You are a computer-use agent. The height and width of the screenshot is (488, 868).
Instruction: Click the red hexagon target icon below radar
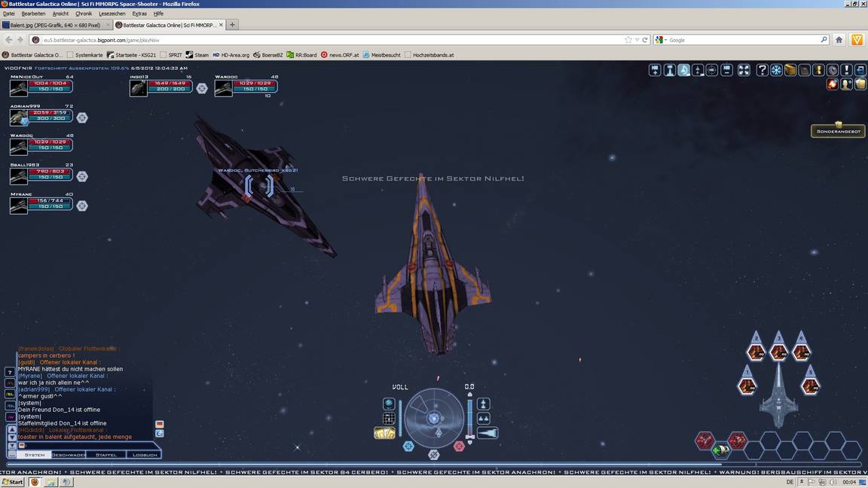(459, 446)
